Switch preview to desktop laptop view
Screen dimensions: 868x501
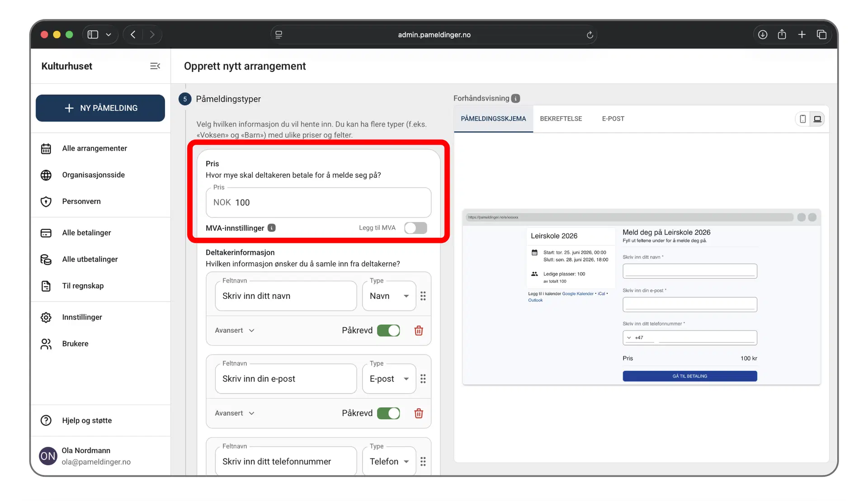817,119
